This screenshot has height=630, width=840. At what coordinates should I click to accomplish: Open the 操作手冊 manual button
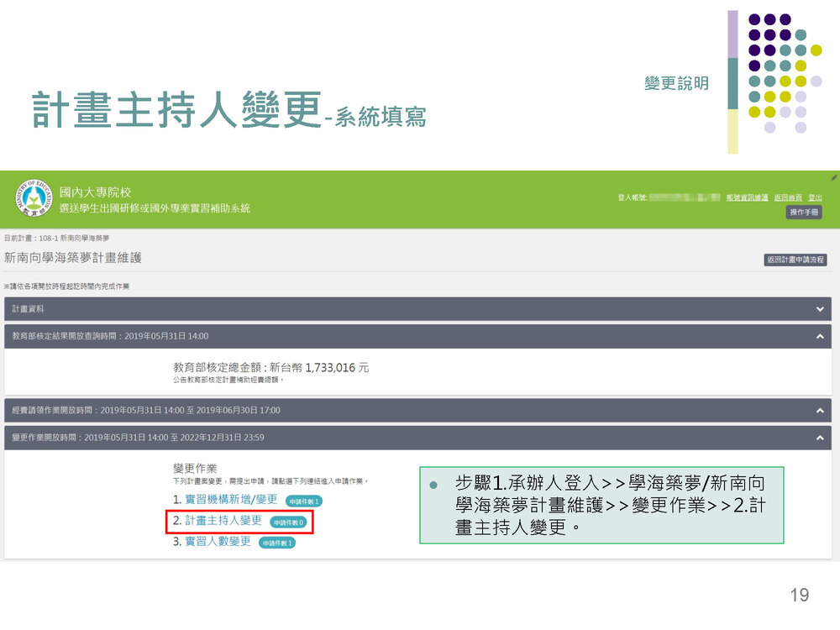click(804, 213)
